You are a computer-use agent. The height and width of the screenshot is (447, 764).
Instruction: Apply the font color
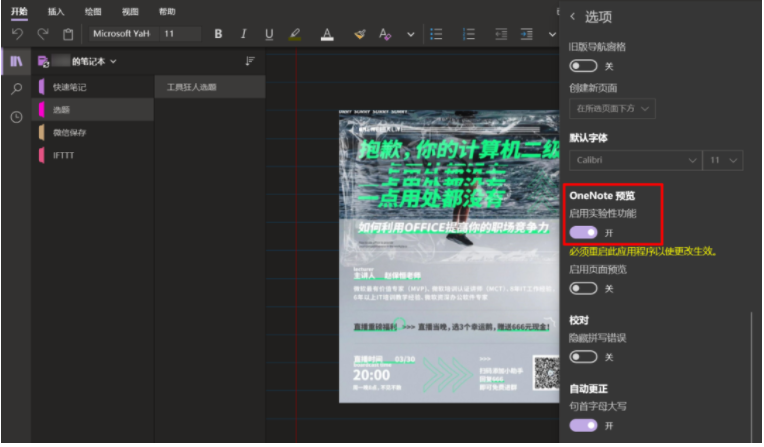click(x=327, y=34)
